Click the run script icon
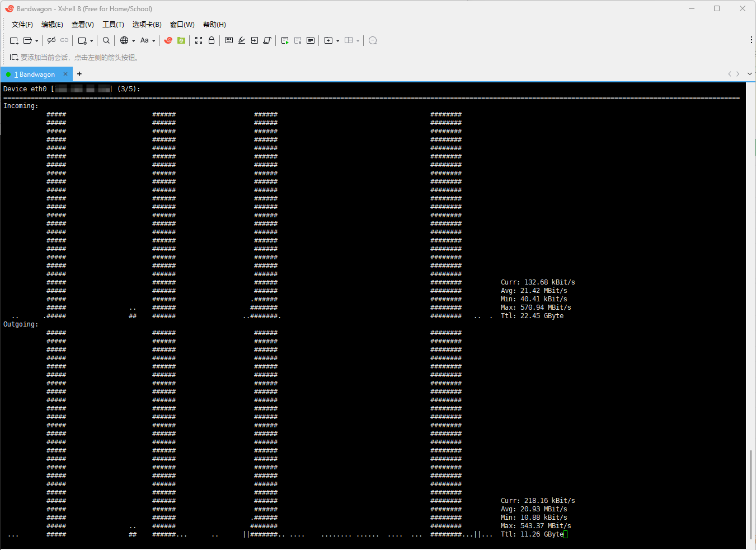The height and width of the screenshot is (550, 756). [285, 40]
